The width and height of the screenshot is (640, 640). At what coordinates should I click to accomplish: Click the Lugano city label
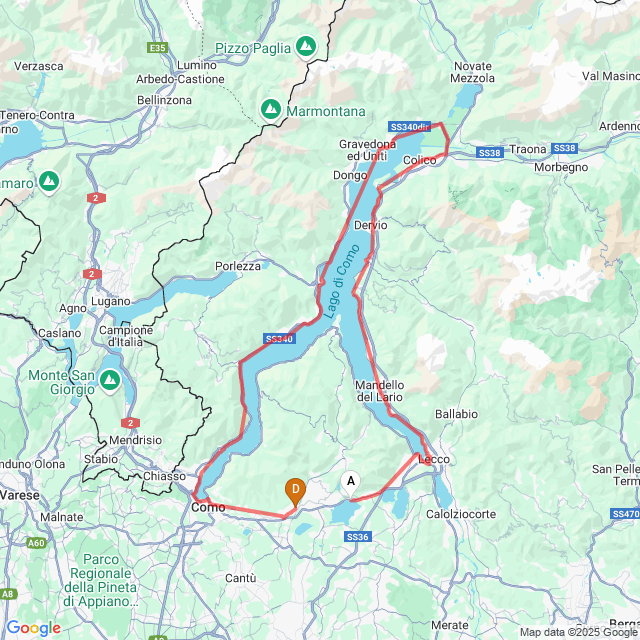[111, 301]
